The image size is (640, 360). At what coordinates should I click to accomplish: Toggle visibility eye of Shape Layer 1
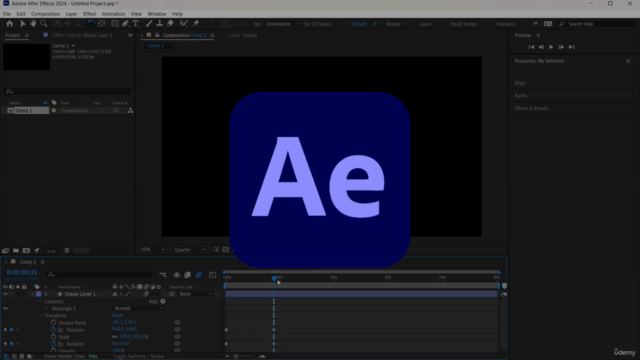5,294
